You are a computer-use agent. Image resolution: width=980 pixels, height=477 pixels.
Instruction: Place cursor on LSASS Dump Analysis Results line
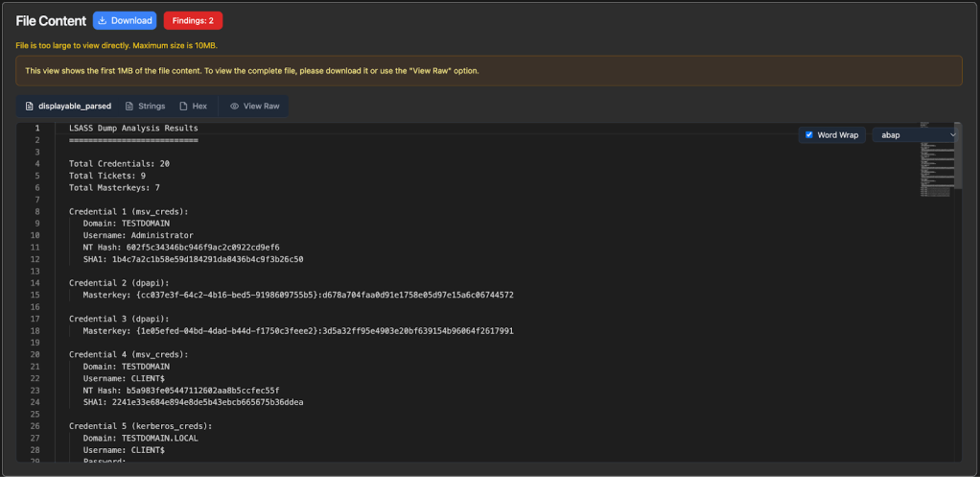(x=133, y=128)
